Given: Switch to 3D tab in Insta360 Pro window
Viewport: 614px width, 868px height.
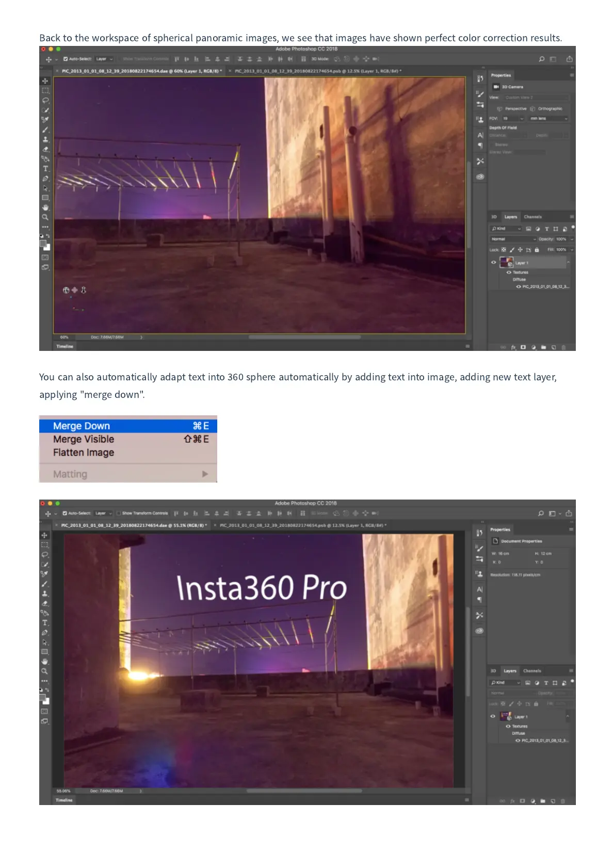Looking at the screenshot, I should coord(493,671).
